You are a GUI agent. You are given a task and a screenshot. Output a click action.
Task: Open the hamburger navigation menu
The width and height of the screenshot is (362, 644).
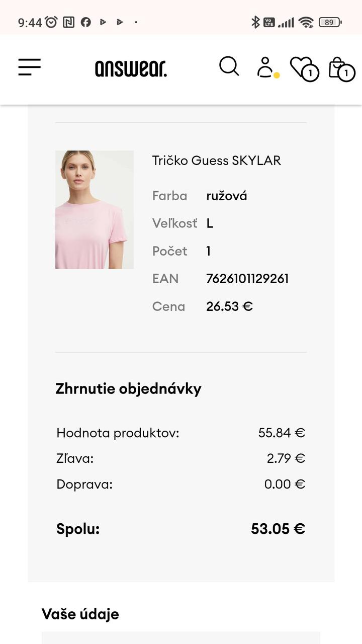[x=29, y=67]
